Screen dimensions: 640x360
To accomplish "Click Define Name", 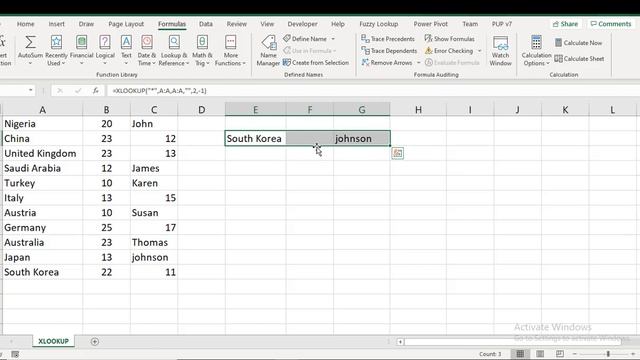I will pos(305,39).
